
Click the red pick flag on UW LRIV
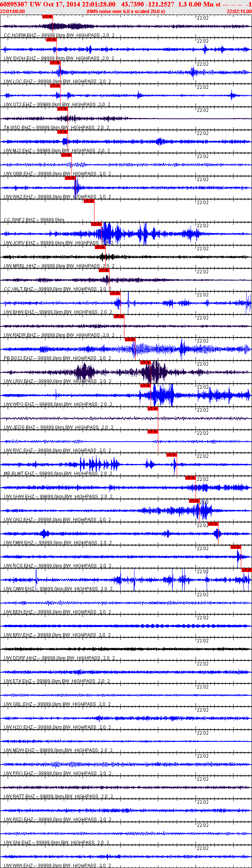(x=145, y=362)
